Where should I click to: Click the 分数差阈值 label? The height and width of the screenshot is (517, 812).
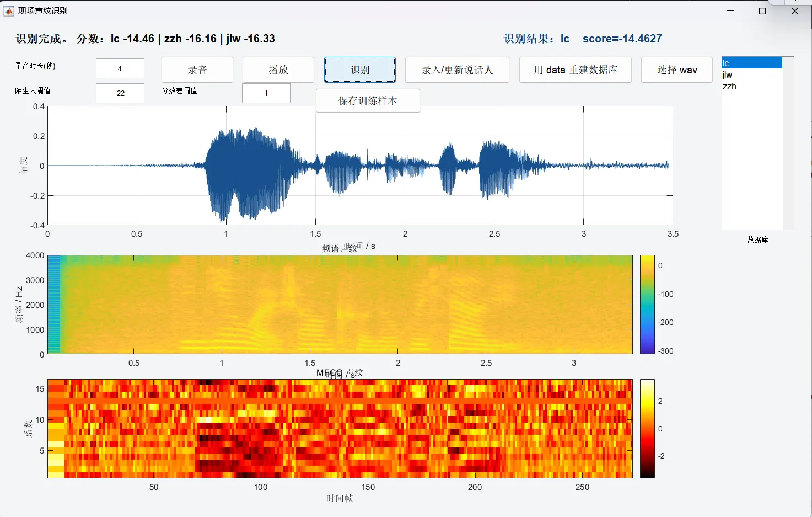point(180,90)
